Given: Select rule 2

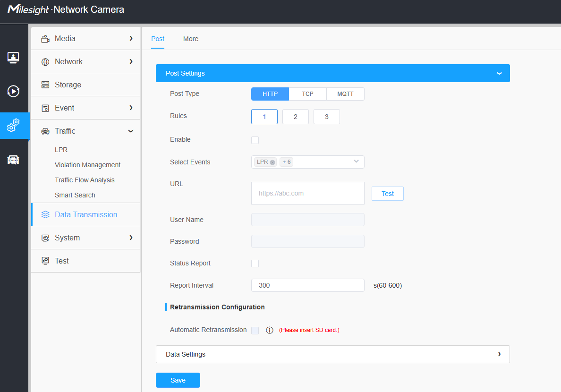Looking at the screenshot, I should (296, 117).
